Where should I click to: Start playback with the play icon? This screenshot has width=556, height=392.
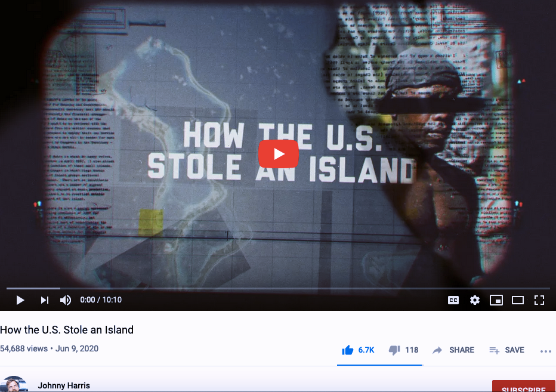click(20, 300)
